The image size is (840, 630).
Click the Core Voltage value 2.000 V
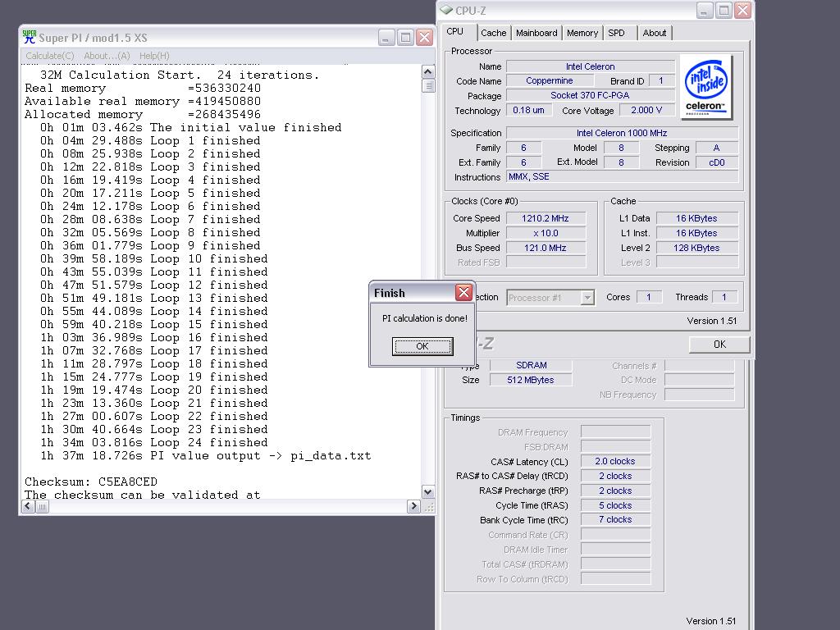coord(646,110)
